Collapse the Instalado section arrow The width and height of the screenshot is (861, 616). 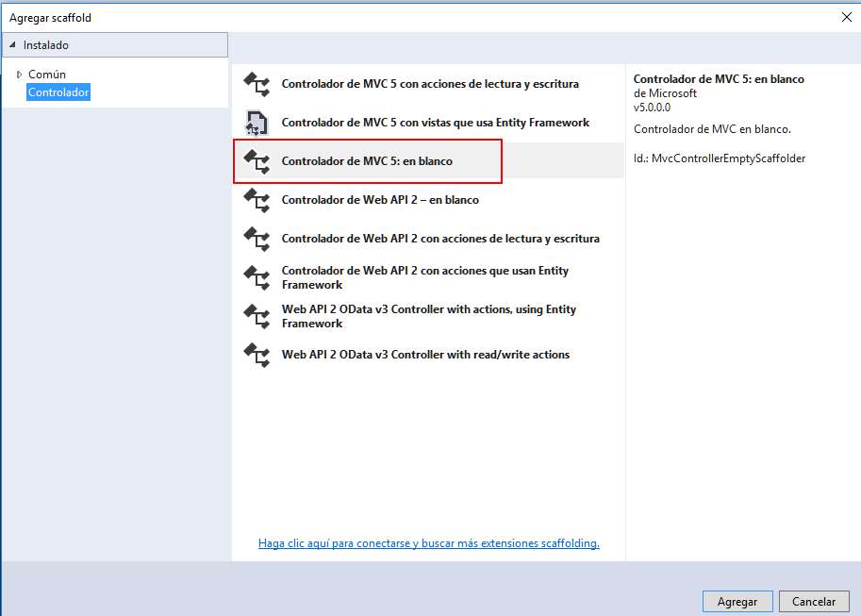12,44
